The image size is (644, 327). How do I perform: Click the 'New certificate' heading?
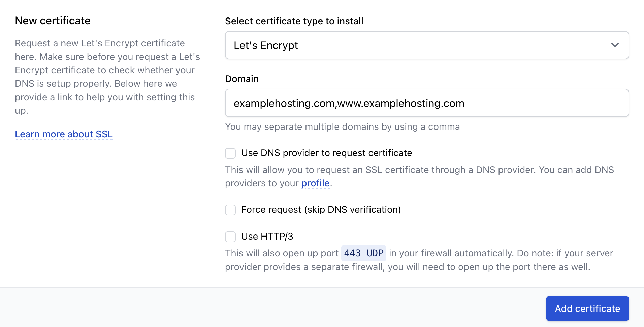(53, 21)
